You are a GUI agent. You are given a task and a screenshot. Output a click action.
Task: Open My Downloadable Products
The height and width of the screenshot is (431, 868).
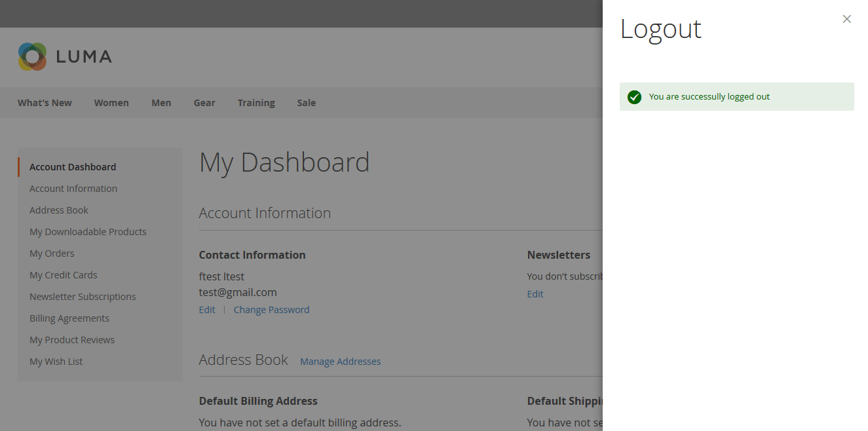coord(88,232)
